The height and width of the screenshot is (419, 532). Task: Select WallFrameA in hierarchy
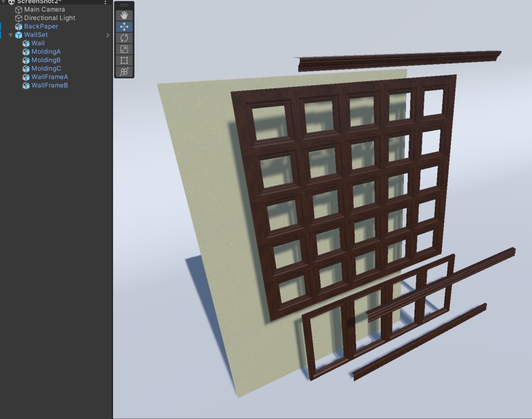[x=50, y=77]
